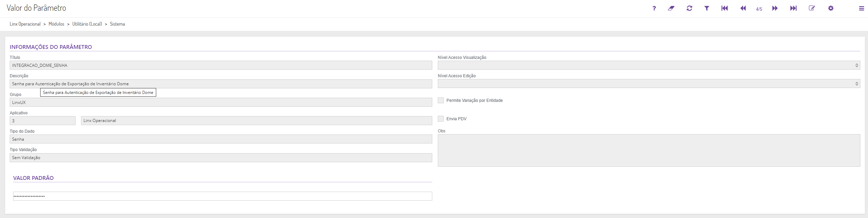
Task: Open the filter funnel icon
Action: (707, 8)
